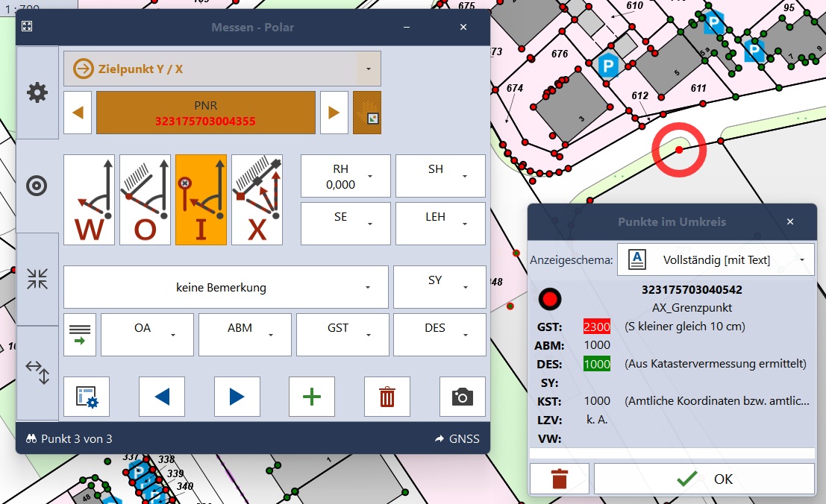
Task: Open the list settings icon at bottom left
Action: click(87, 397)
